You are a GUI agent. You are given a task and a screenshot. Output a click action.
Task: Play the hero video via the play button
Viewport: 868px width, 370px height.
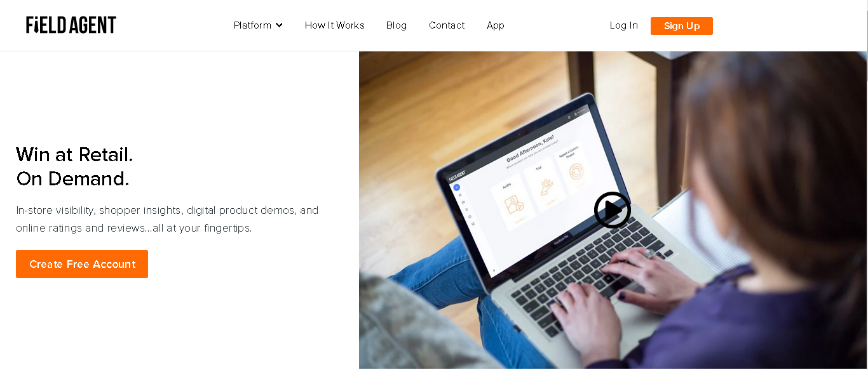tap(613, 210)
